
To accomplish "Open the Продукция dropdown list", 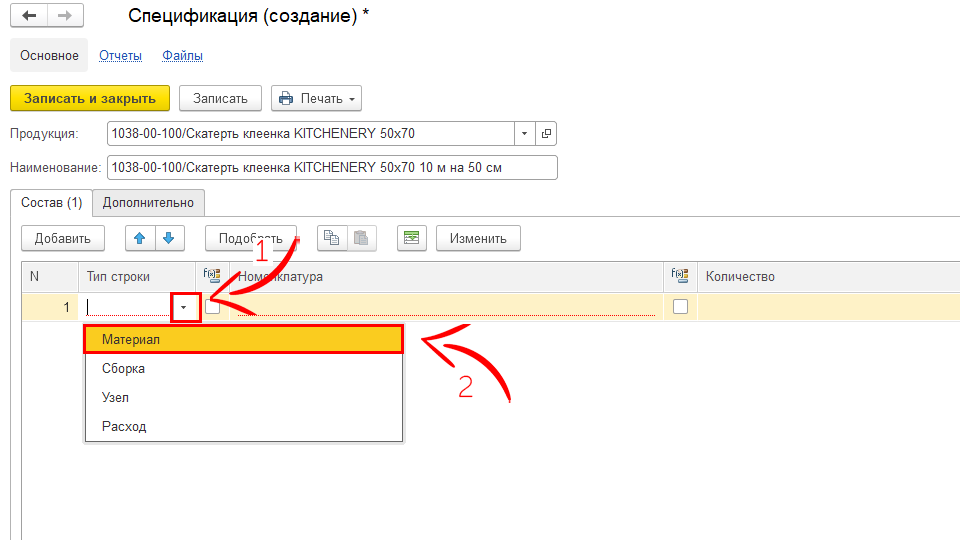I will click(x=525, y=133).
